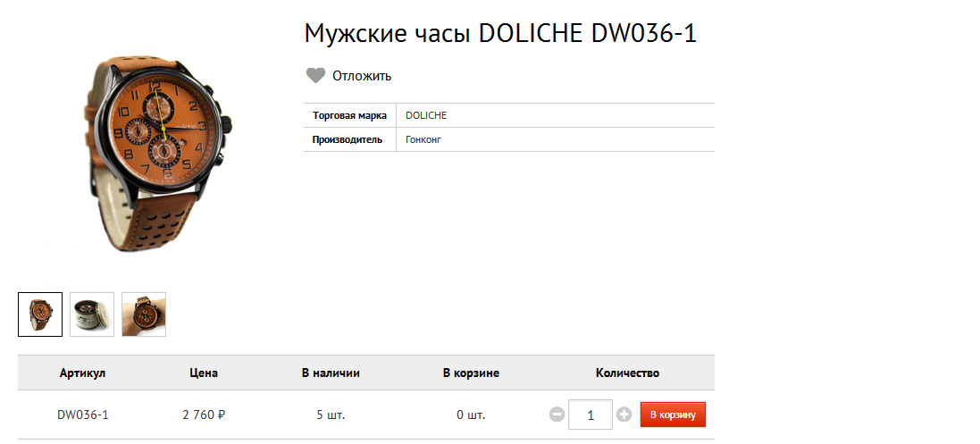This screenshot has height=444, width=980.
Task: Click the price 2 760 ₽
Action: (x=204, y=415)
